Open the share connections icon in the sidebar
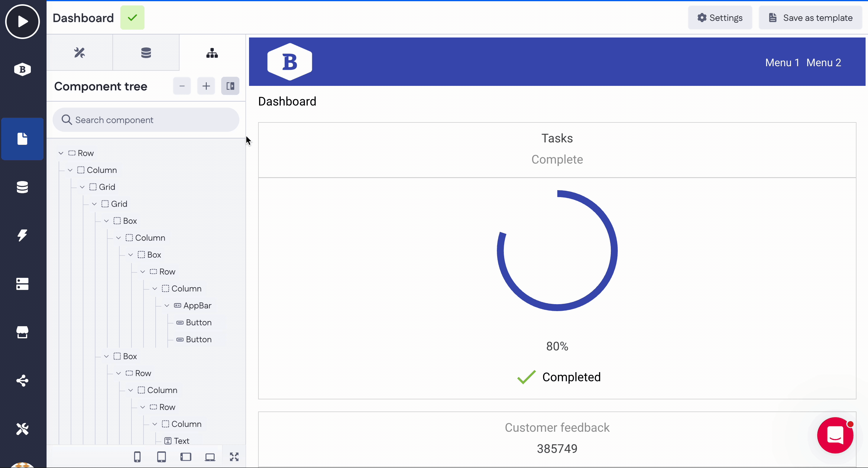868x468 pixels. point(23,381)
